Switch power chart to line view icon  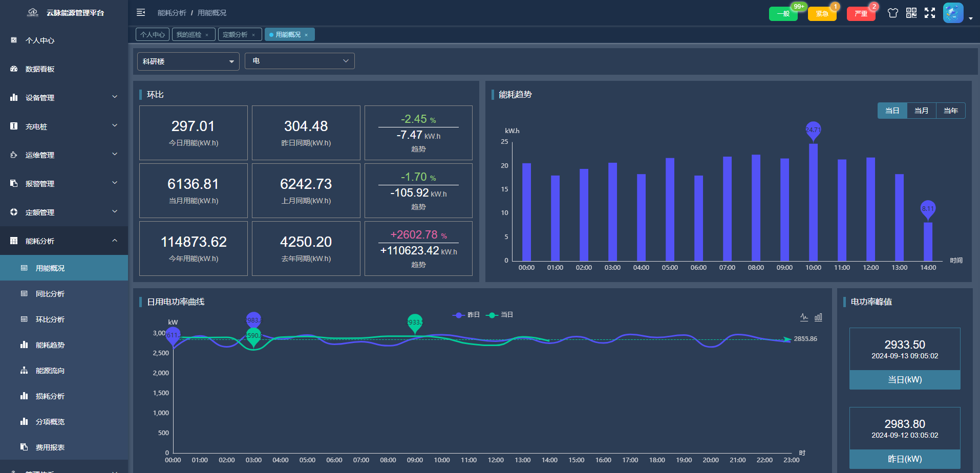(x=804, y=317)
